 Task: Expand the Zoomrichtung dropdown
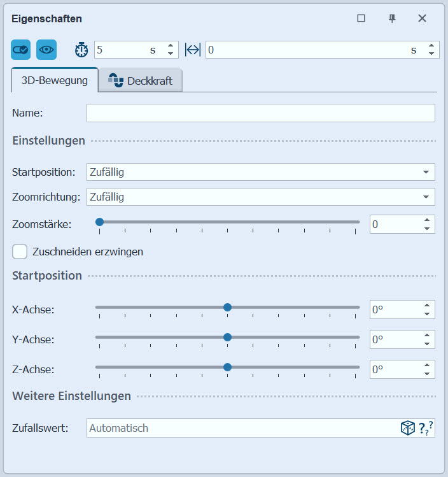point(425,197)
